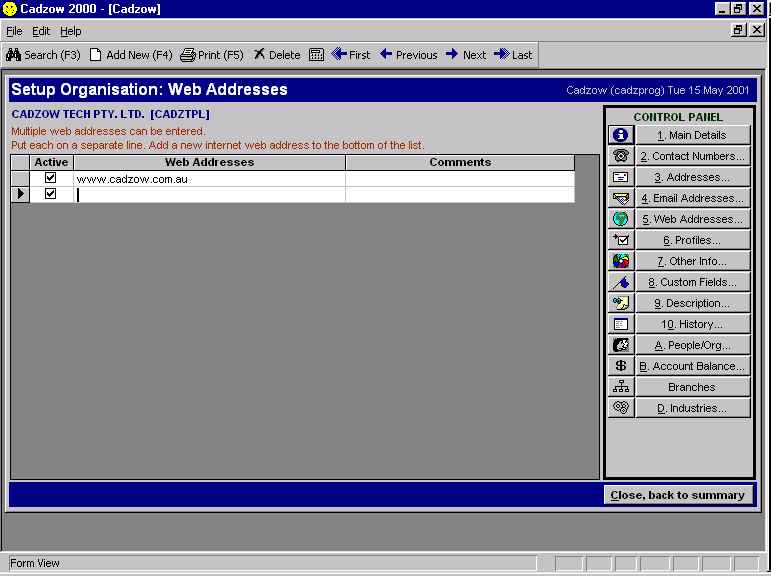Click Close, back to summary button
The image size is (771, 576).
point(678,495)
